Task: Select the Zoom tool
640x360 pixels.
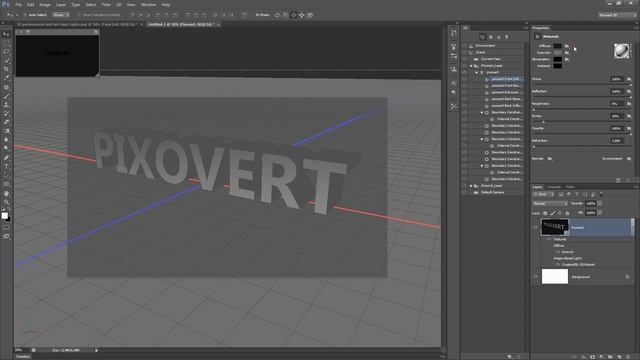Action: click(6, 202)
